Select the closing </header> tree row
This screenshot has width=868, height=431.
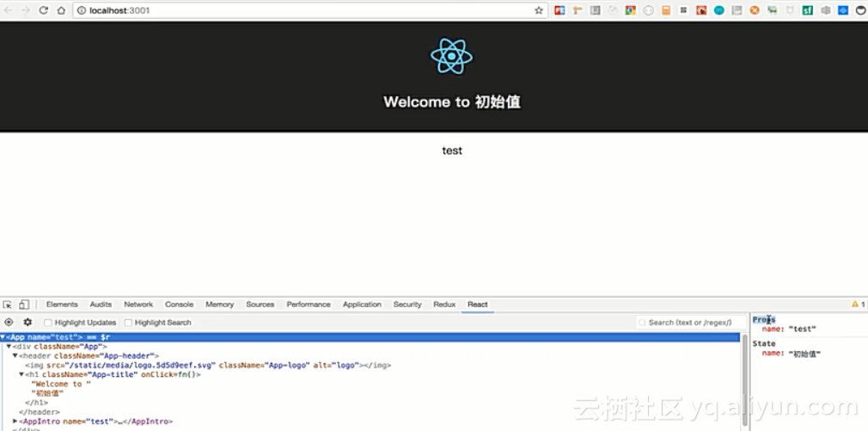pyautogui.click(x=40, y=412)
